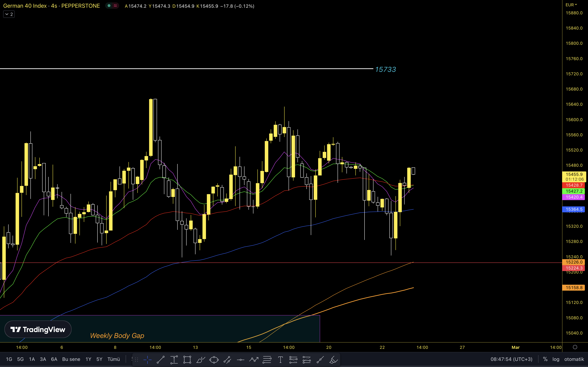Click the TradingView logo button
Screen dimensions: 588x367
(x=38, y=329)
